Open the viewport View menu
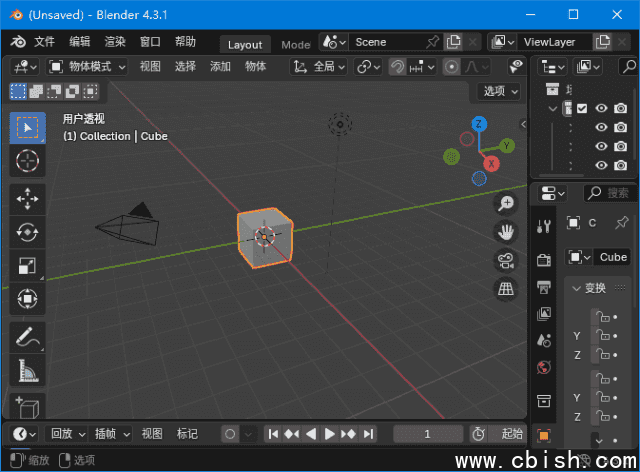640x472 pixels. 150,67
